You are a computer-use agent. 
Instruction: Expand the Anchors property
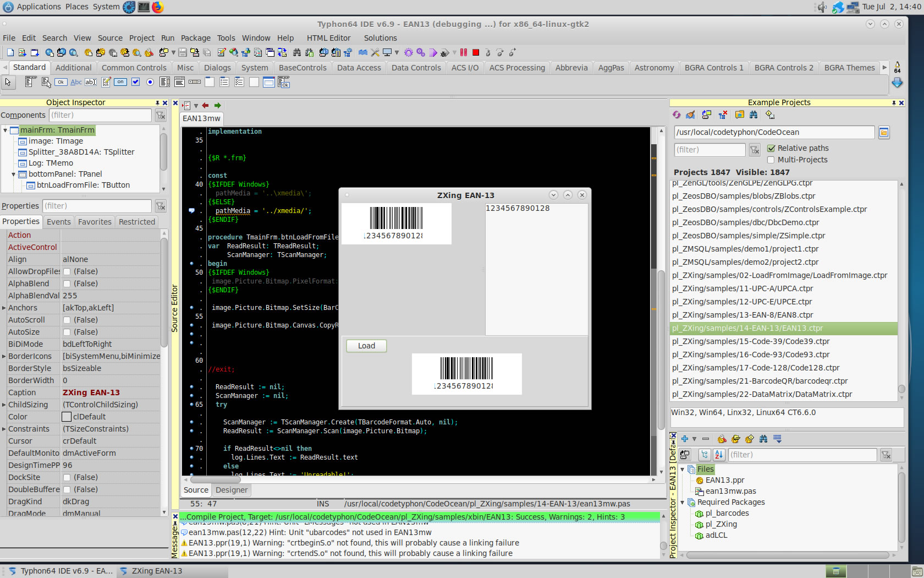tap(4, 308)
